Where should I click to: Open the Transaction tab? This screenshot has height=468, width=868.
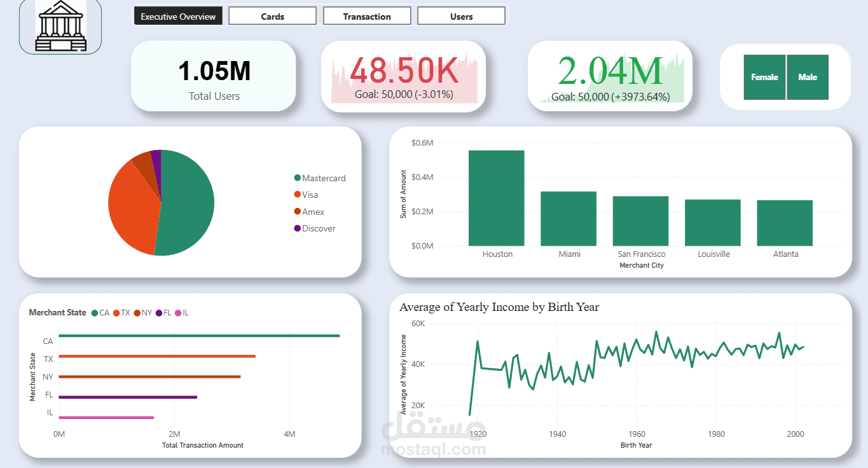[367, 15]
